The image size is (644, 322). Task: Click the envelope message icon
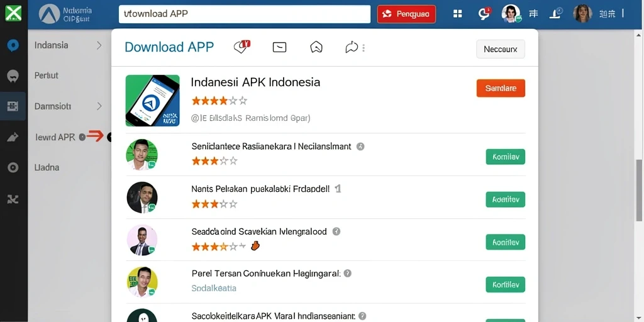coord(279,48)
